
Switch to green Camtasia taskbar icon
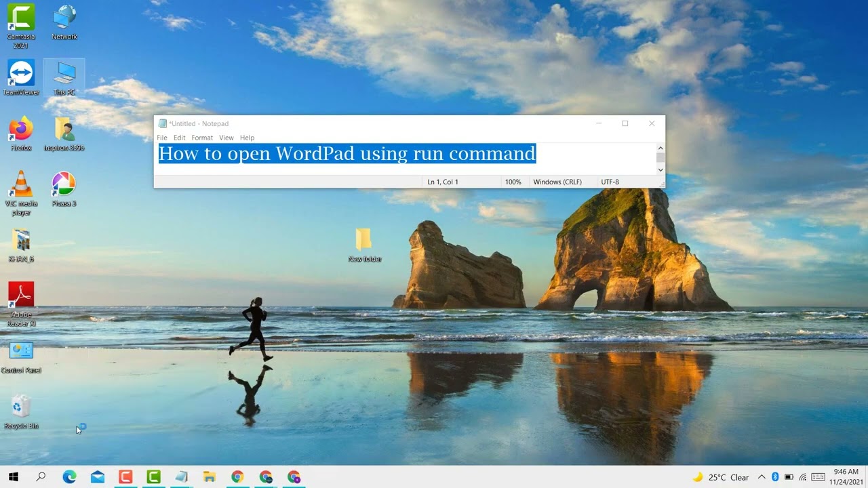point(154,476)
